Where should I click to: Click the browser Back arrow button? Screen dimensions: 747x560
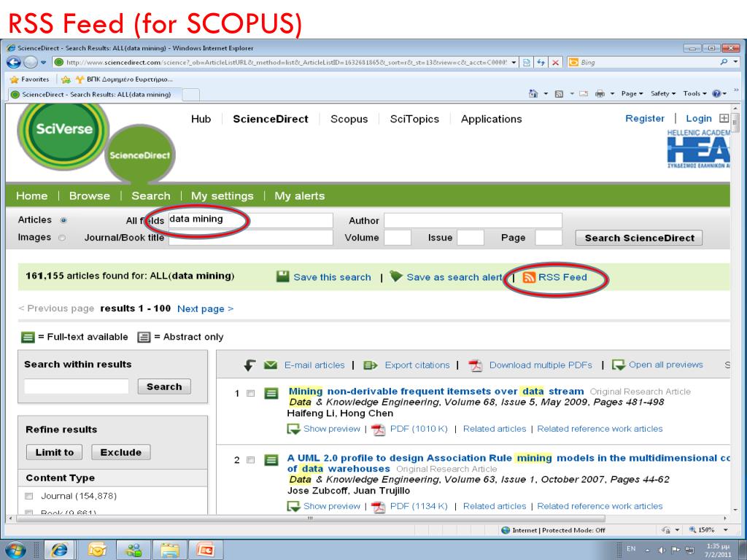pos(13,63)
